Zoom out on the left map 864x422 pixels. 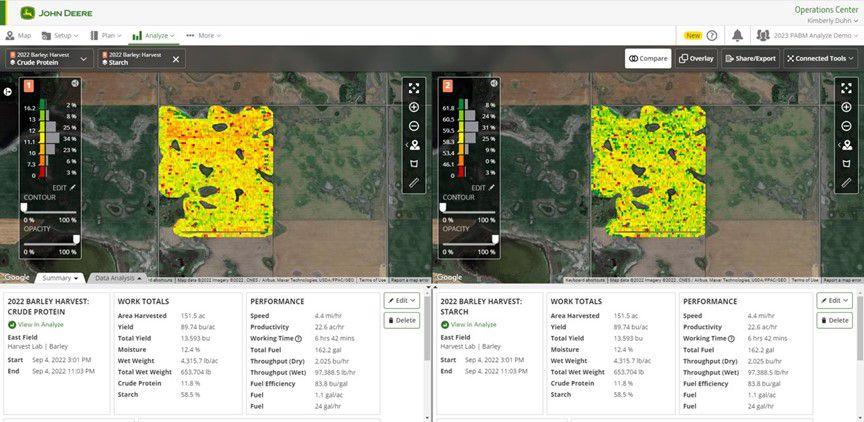click(414, 126)
